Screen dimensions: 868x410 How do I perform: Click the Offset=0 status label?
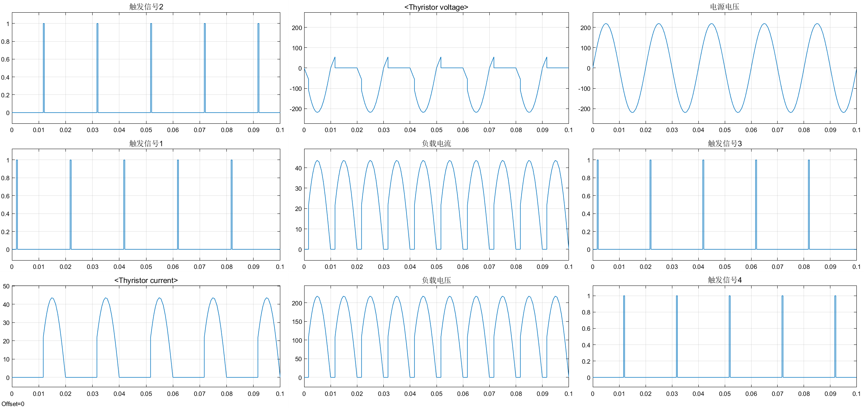[13, 404]
